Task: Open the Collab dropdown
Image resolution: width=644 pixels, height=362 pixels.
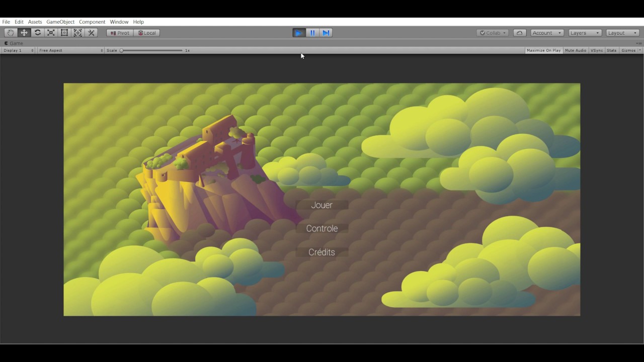Action: click(x=493, y=33)
